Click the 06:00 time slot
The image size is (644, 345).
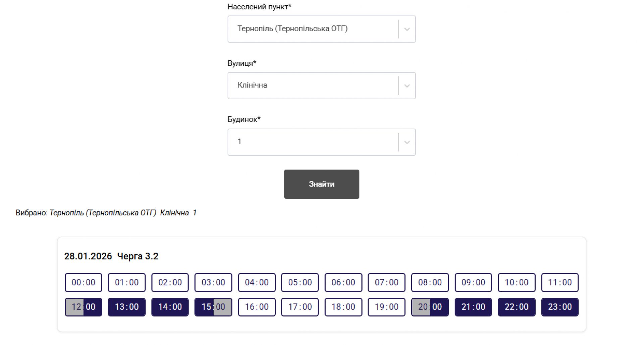[x=343, y=282]
